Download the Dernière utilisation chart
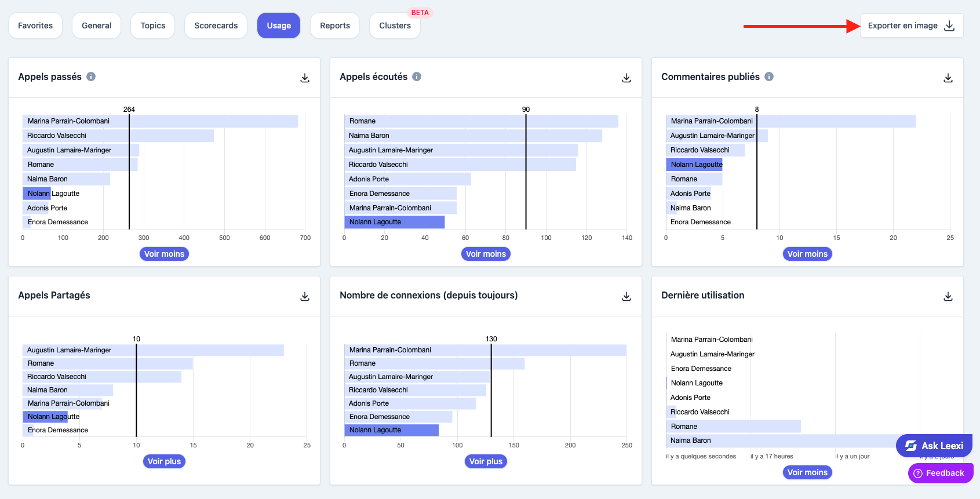The height and width of the screenshot is (499, 980). (948, 296)
